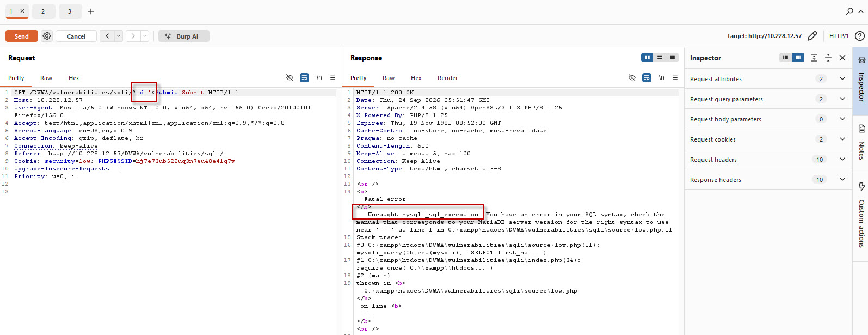
Task: Open Notes side tab
Action: 861,143
